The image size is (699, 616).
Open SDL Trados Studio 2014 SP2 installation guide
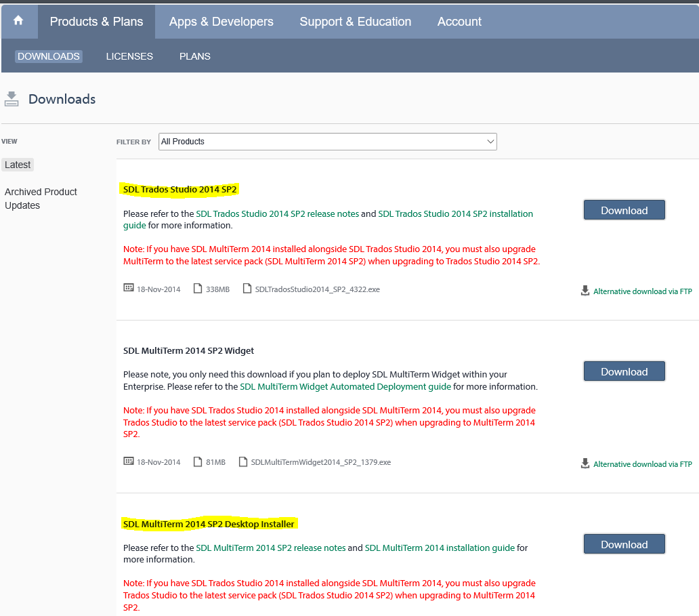(x=455, y=213)
